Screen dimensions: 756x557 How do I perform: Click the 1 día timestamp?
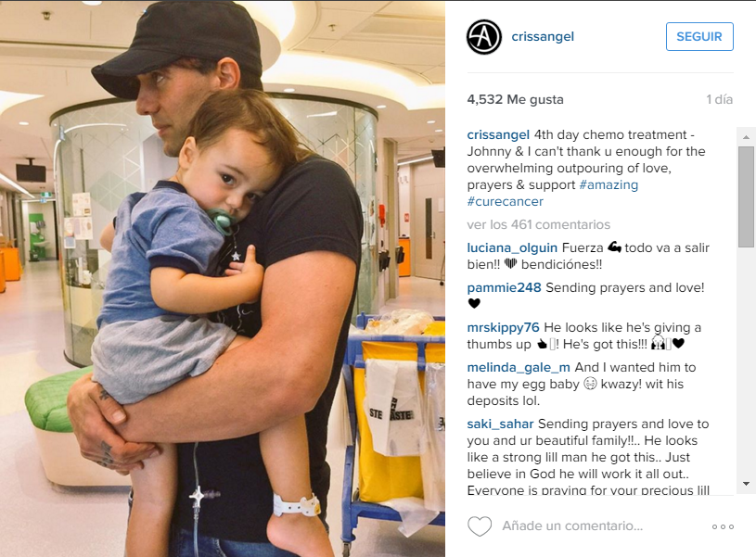pyautogui.click(x=719, y=100)
